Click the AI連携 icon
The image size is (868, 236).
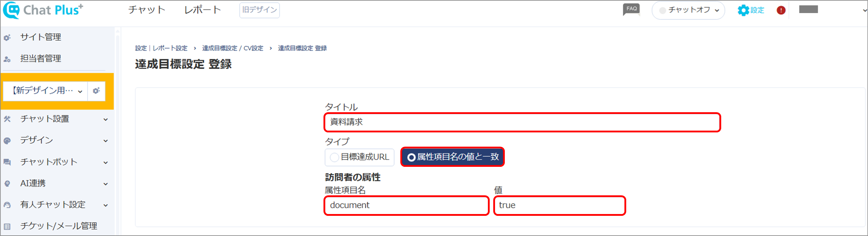[x=7, y=184]
